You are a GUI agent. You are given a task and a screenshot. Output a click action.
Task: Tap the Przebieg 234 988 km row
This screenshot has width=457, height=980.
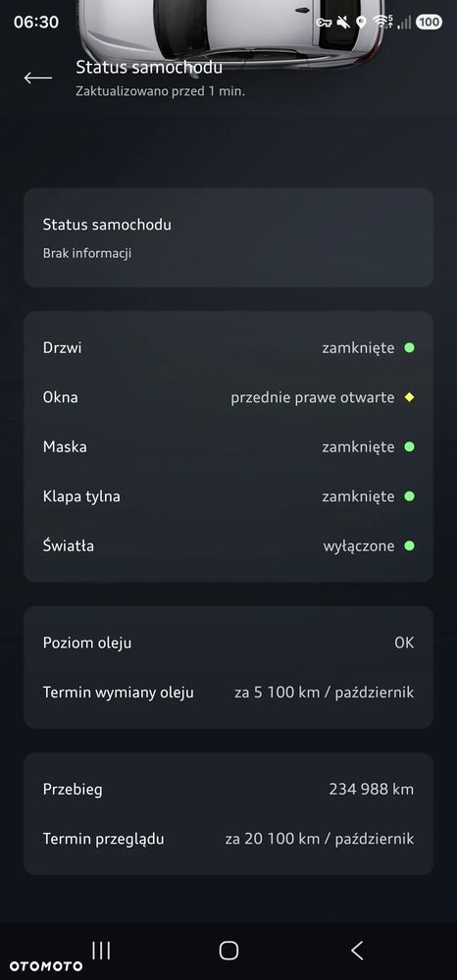point(228,790)
